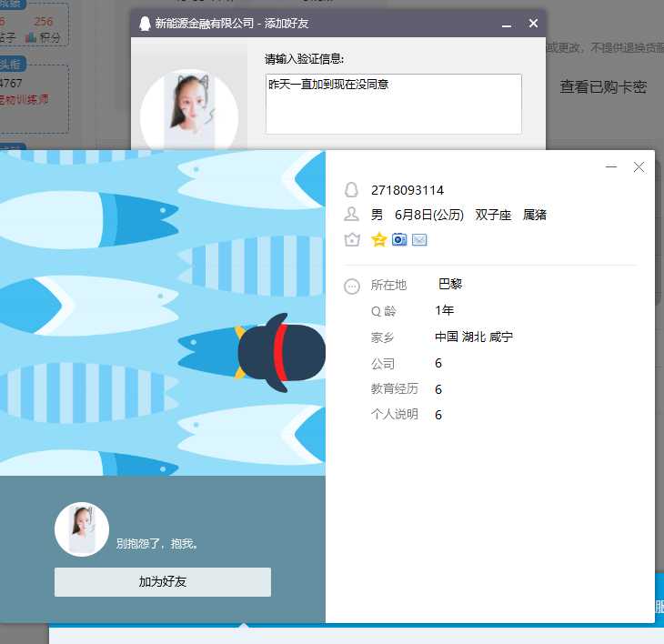This screenshot has height=644, width=664.
Task: Click the 公司 label
Action: coord(383,363)
